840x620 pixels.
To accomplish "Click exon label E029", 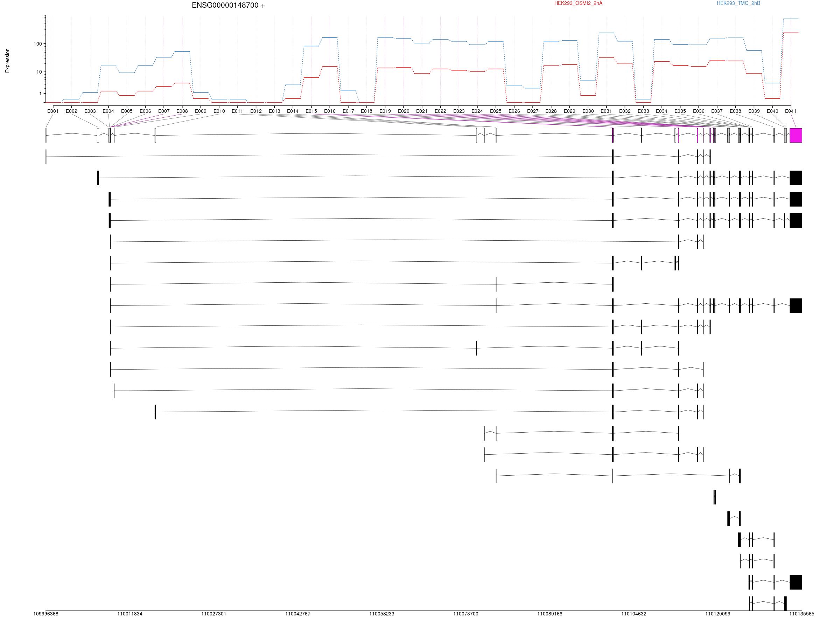I will click(570, 111).
